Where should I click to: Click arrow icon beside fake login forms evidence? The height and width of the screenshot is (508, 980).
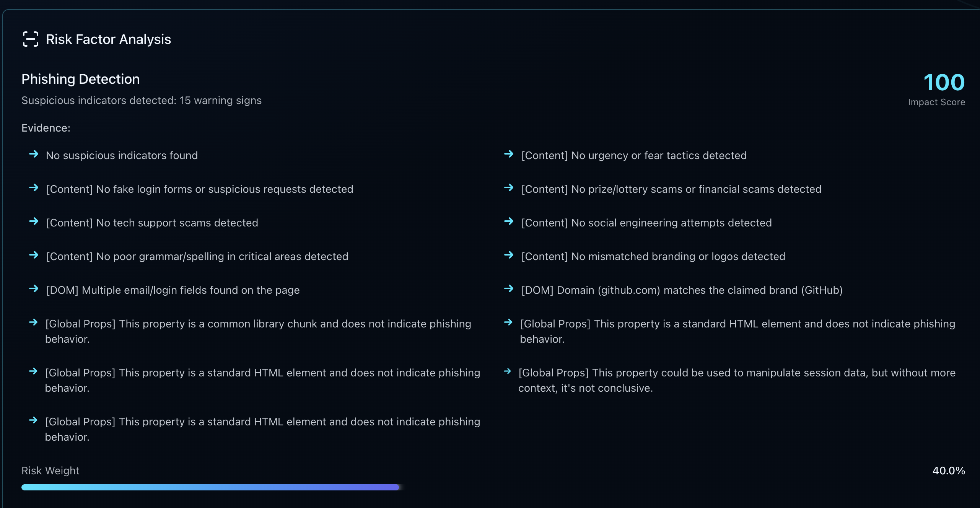34,188
